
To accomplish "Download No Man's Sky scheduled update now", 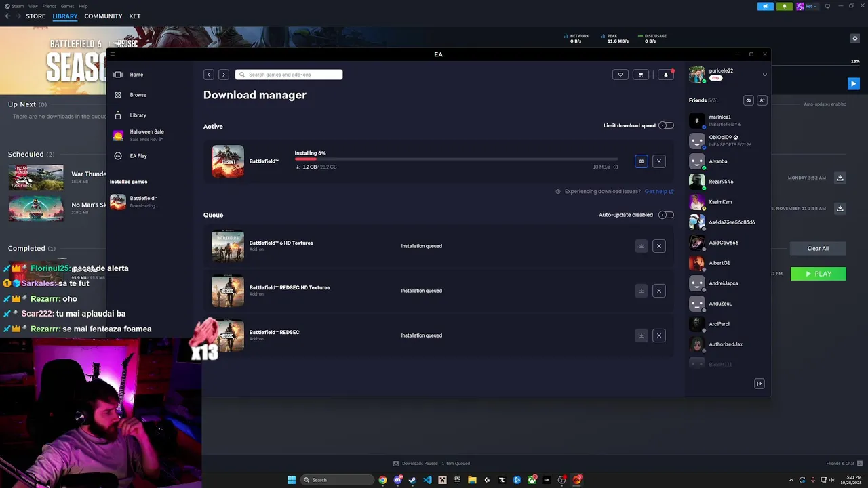I will pyautogui.click(x=840, y=209).
